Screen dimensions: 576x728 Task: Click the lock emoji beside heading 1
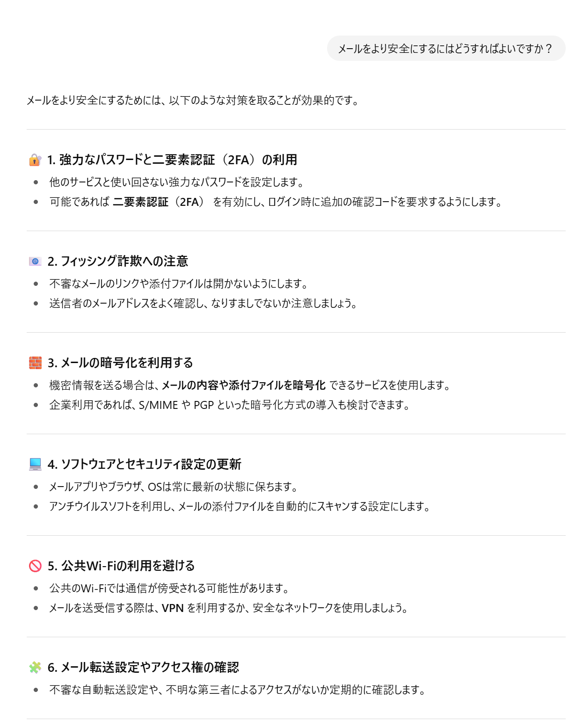[35, 160]
